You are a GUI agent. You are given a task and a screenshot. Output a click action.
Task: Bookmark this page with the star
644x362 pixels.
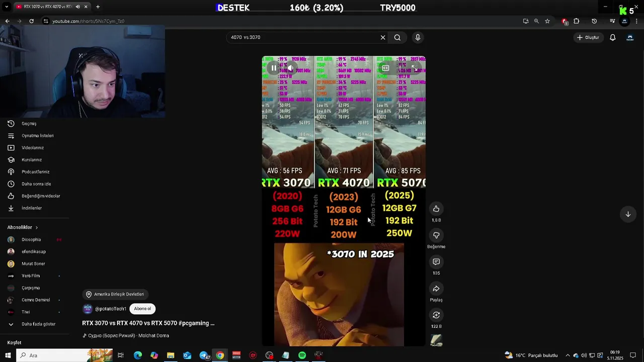[x=547, y=21]
